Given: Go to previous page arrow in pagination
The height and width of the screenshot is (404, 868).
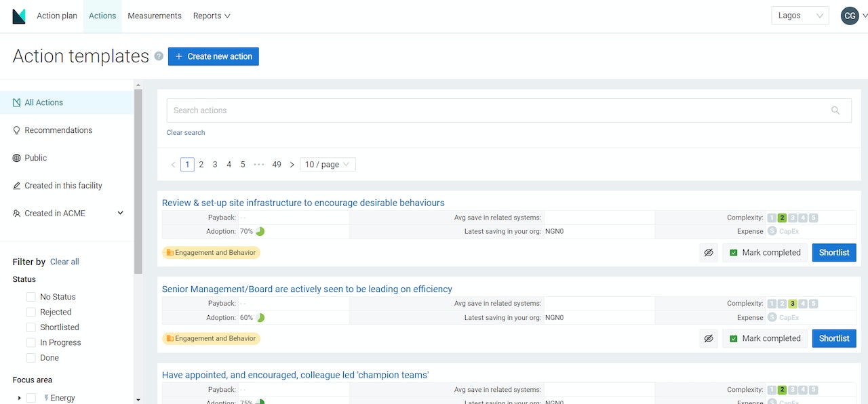Looking at the screenshot, I should (173, 165).
